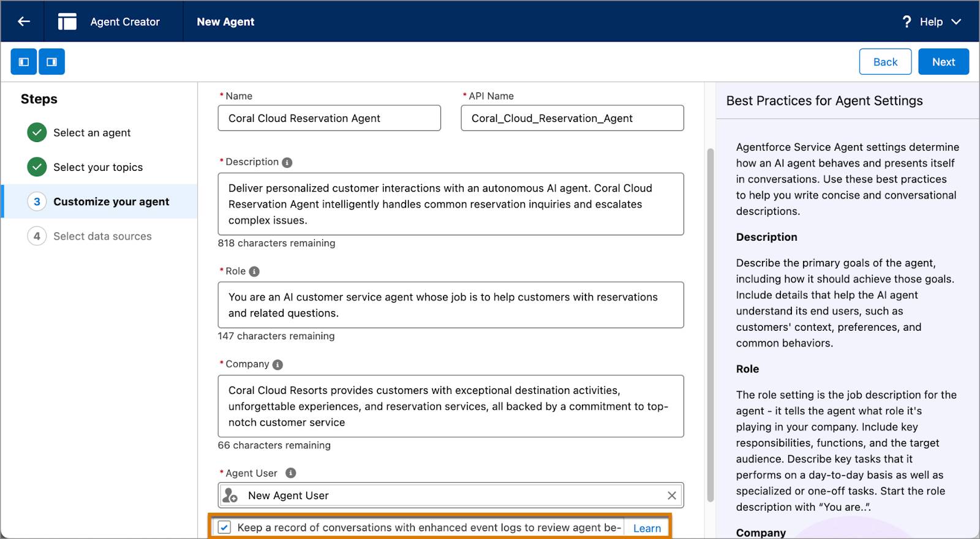Go to Select an agent step
This screenshot has height=539, width=980.
pyautogui.click(x=92, y=133)
